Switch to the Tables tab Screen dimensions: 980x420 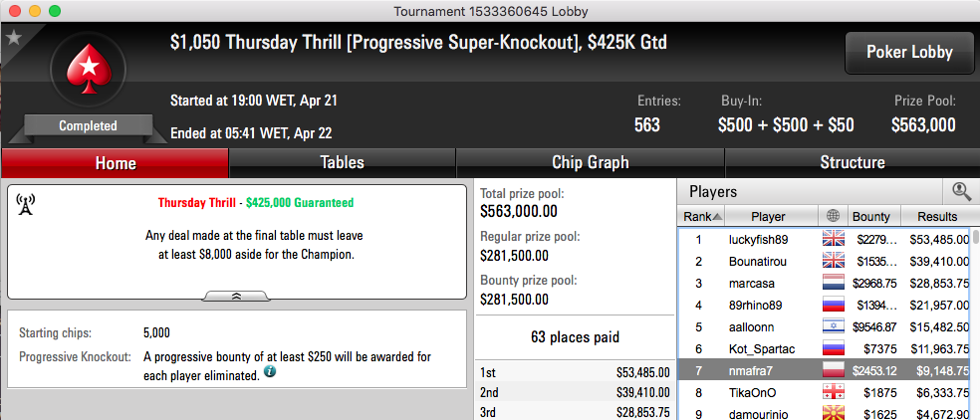343,163
